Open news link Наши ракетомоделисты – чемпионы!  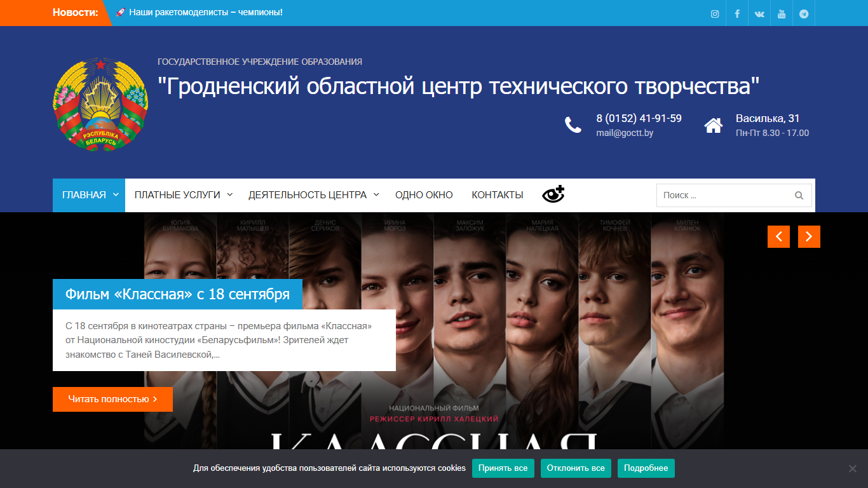pos(205,12)
